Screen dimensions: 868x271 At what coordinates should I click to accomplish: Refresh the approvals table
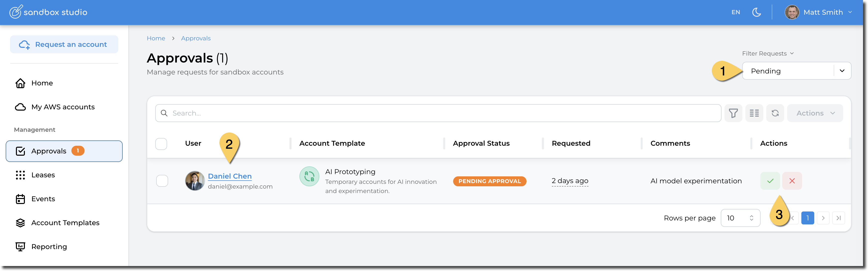(x=775, y=113)
